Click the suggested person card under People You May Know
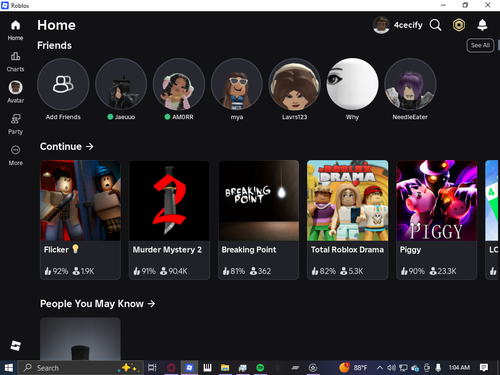The width and height of the screenshot is (500, 375). 80,339
